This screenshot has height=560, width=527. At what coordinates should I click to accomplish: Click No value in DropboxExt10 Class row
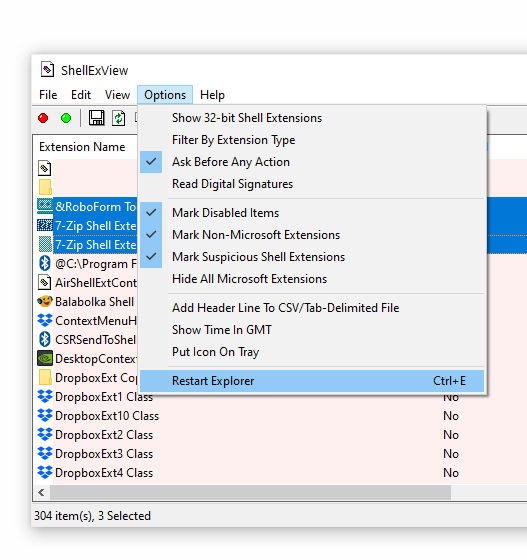tap(451, 416)
